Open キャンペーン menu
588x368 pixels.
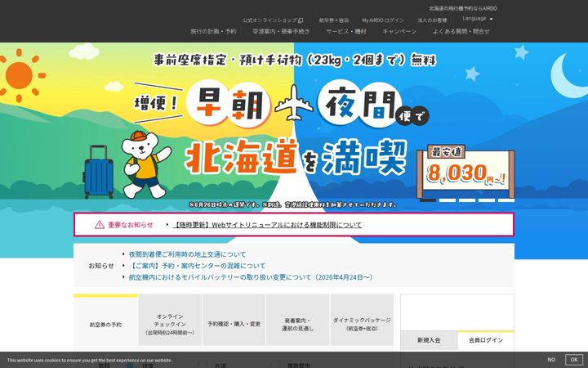(399, 32)
